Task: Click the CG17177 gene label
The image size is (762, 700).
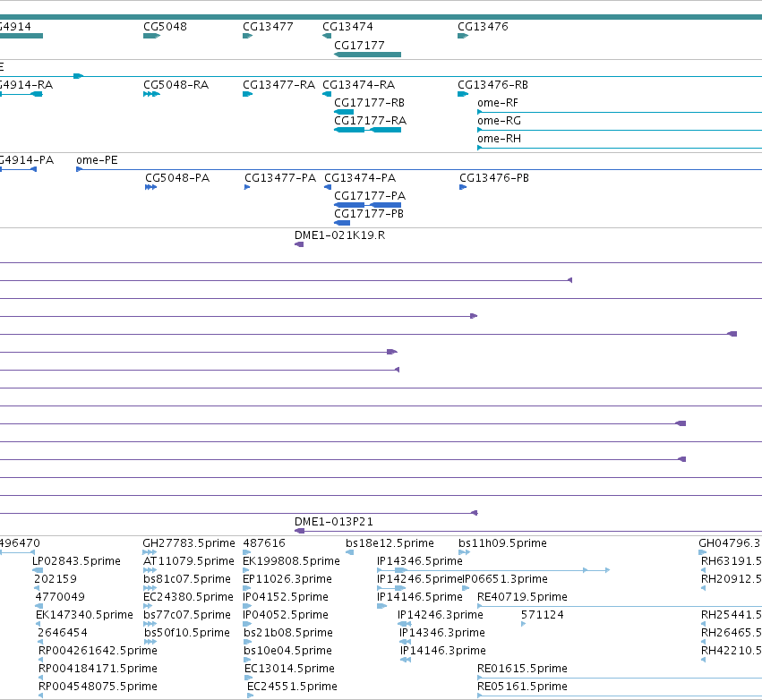Action: pos(359,46)
